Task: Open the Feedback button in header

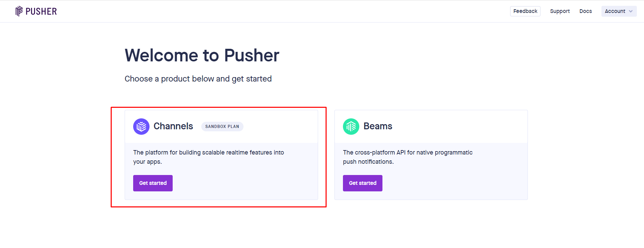Action: click(x=525, y=11)
